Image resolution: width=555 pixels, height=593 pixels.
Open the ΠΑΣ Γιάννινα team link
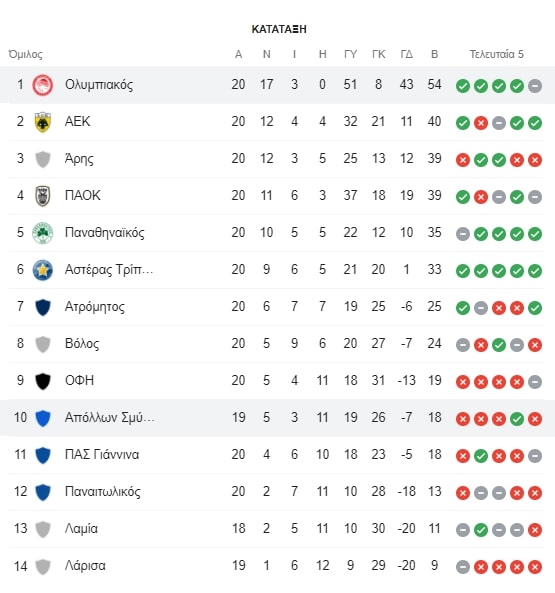click(102, 454)
